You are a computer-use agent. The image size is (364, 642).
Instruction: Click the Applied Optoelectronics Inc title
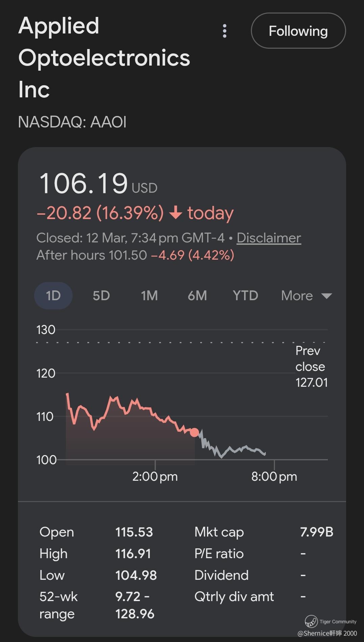pos(104,57)
